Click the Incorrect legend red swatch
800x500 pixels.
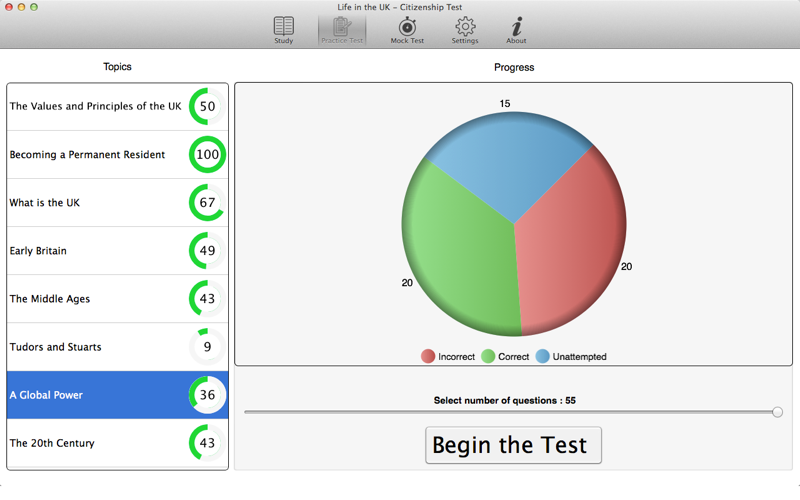[x=428, y=356]
